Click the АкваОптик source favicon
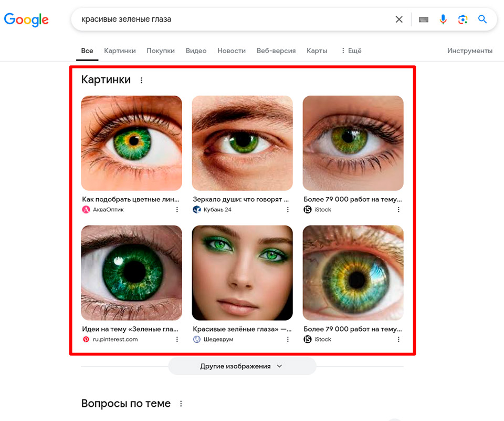This screenshot has width=504, height=421. click(x=86, y=210)
